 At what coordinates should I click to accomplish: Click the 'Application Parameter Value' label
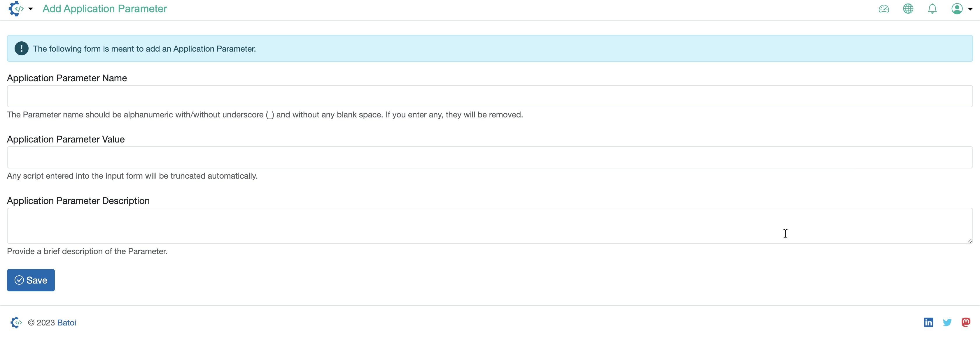tap(66, 139)
